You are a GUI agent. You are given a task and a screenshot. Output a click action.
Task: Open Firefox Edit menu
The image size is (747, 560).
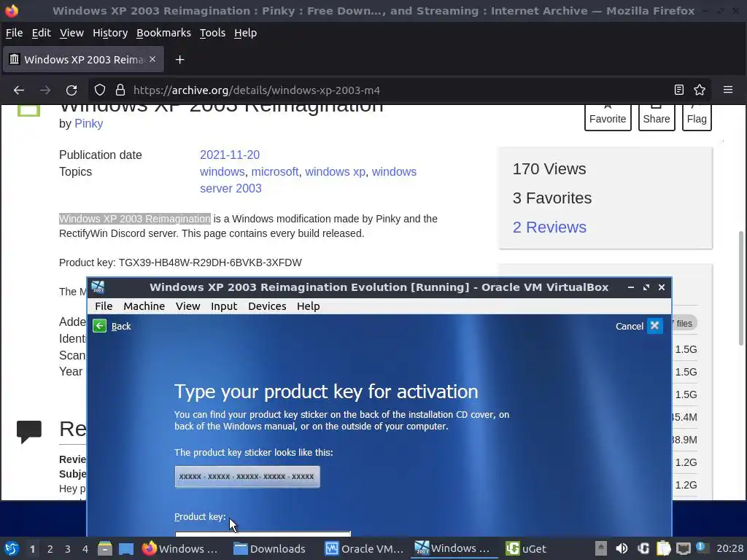41,33
